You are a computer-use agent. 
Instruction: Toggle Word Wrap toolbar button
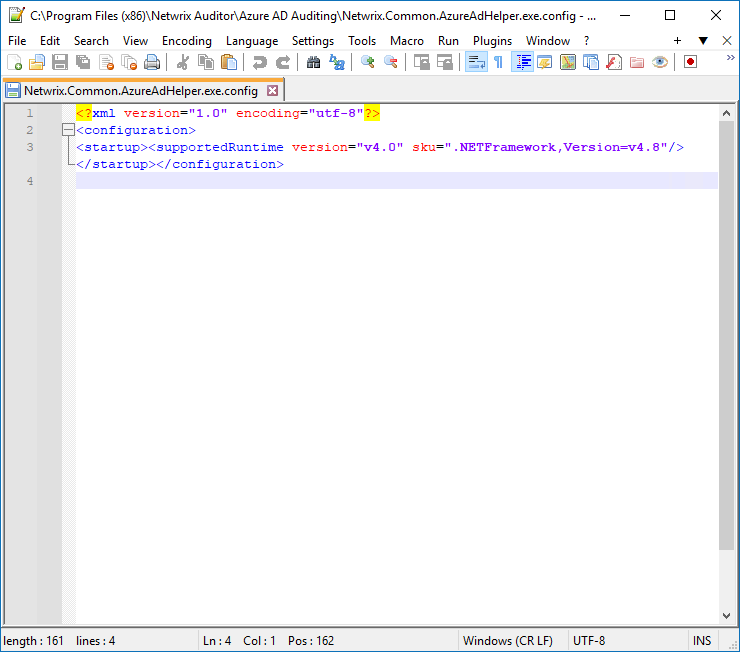[x=476, y=62]
